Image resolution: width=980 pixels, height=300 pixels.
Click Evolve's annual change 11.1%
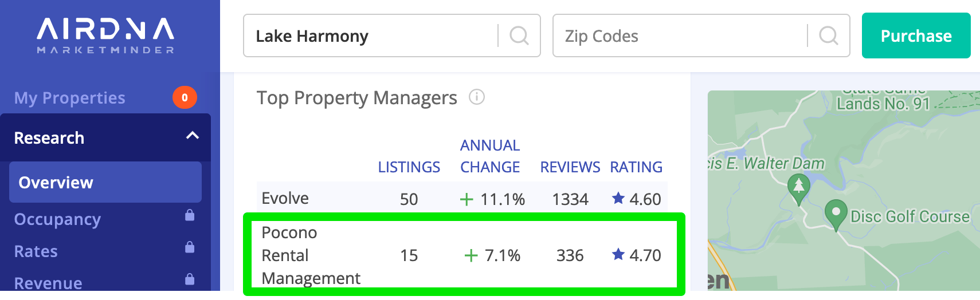pos(493,199)
